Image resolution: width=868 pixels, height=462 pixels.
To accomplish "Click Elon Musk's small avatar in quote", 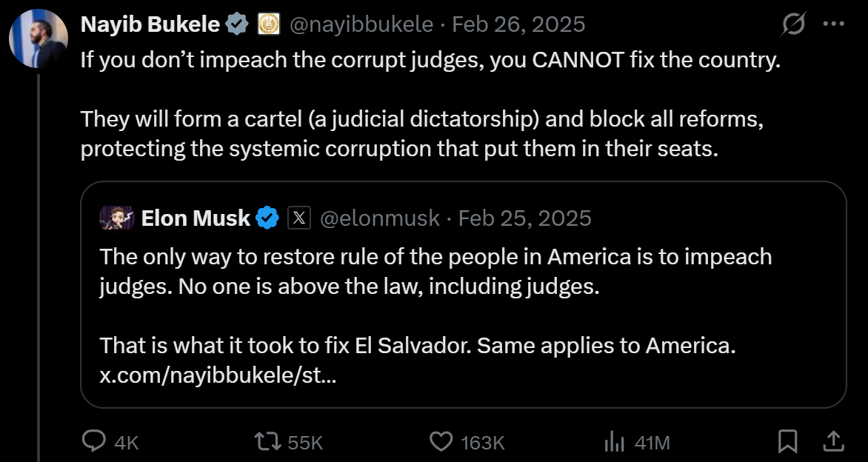I will click(x=117, y=218).
